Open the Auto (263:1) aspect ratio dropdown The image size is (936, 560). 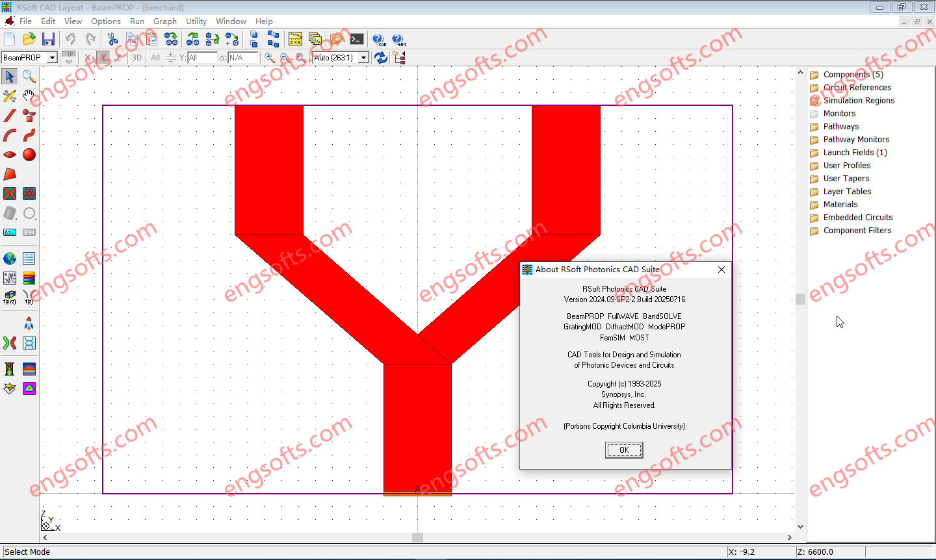pyautogui.click(x=363, y=58)
